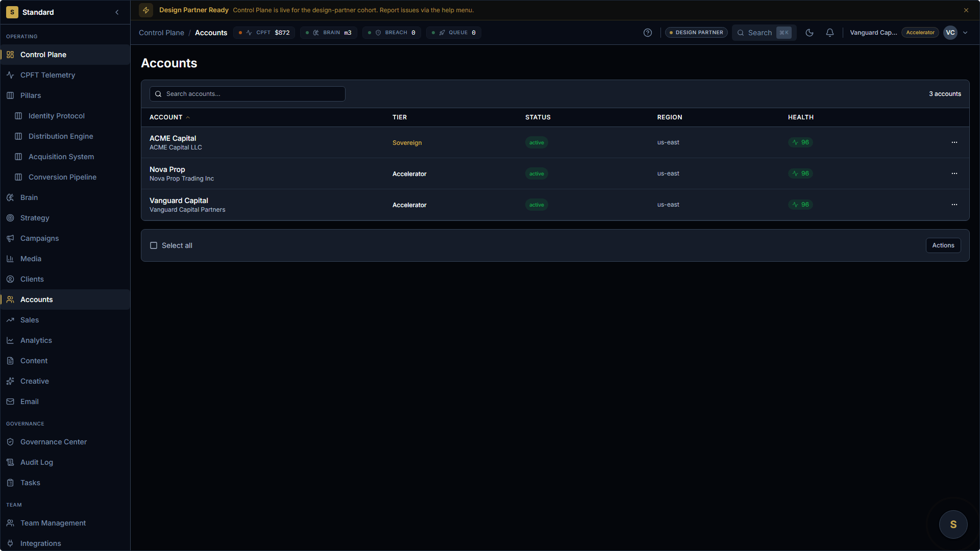Viewport: 980px width, 551px height.
Task: Click the Analytics chart icon
Action: pyautogui.click(x=10, y=340)
